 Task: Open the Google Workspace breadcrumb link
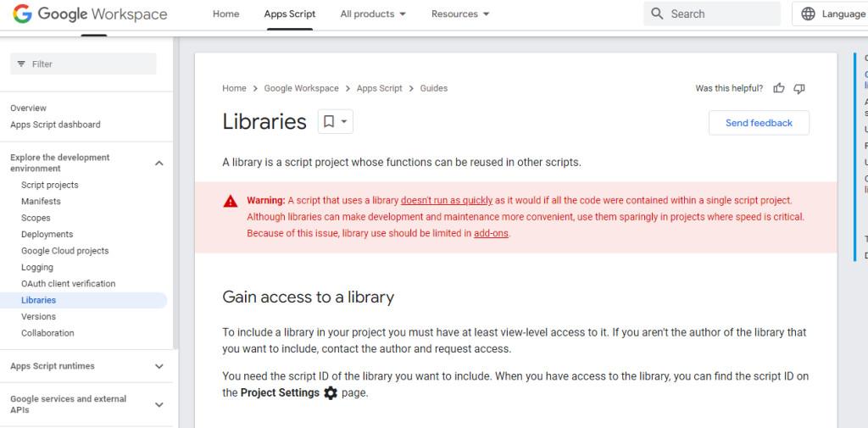(301, 88)
